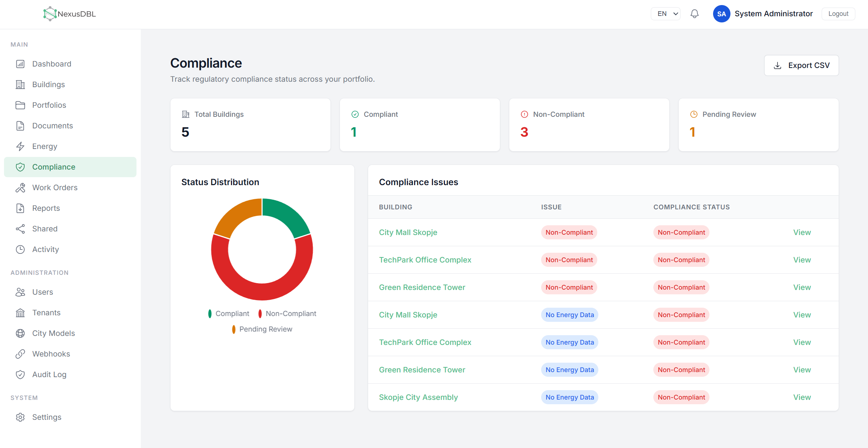868x448 pixels.
Task: Click the SA user avatar
Action: (721, 14)
